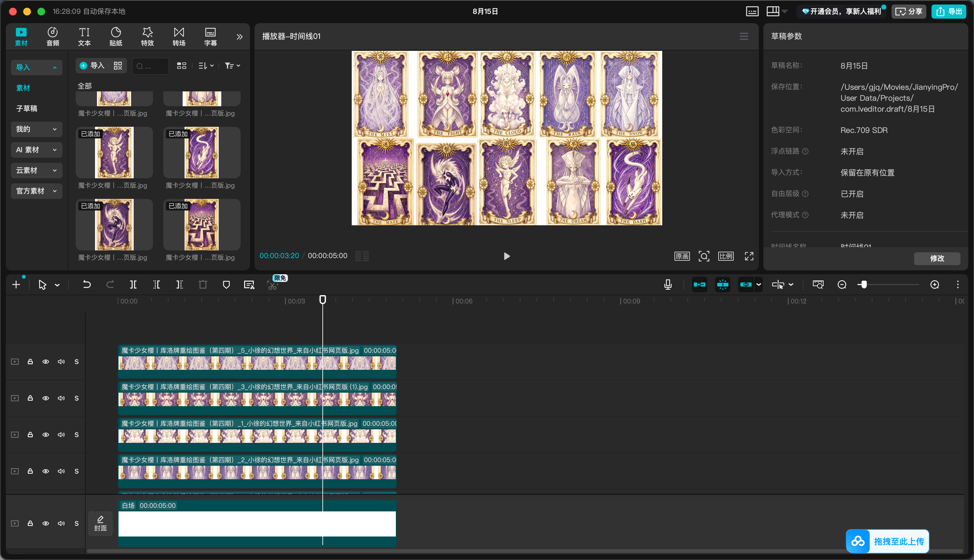The image size is (974, 560).
Task: Switch to the 音频 audio tab
Action: [x=53, y=37]
